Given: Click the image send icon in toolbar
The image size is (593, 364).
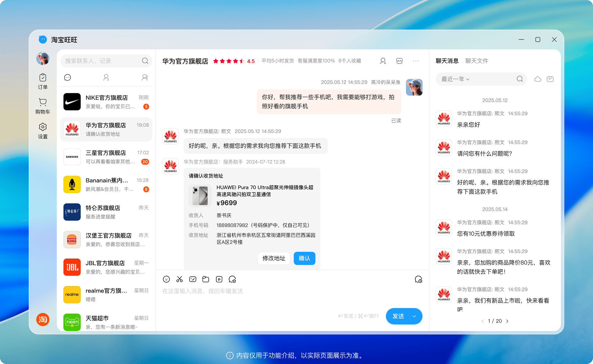Looking at the screenshot, I should coord(193,279).
